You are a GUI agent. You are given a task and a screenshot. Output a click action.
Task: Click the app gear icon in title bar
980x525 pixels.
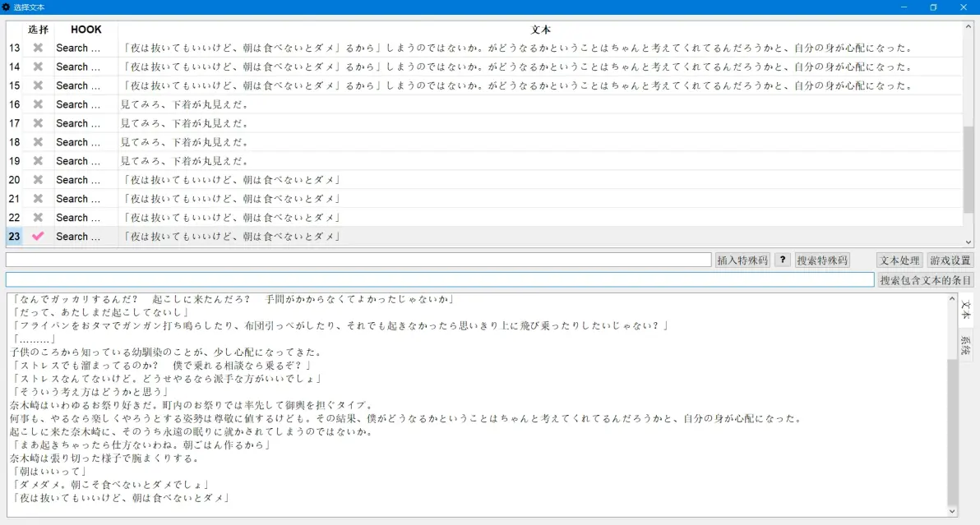7,7
